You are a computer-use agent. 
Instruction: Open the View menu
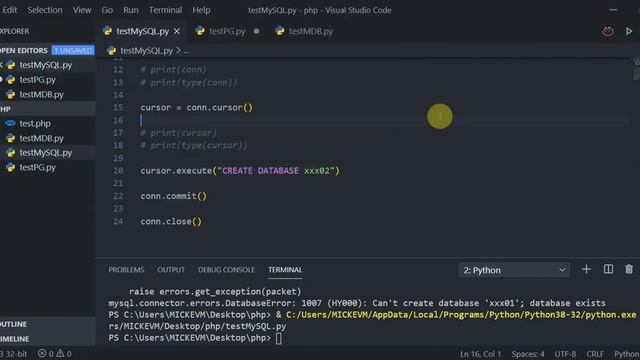[82, 10]
